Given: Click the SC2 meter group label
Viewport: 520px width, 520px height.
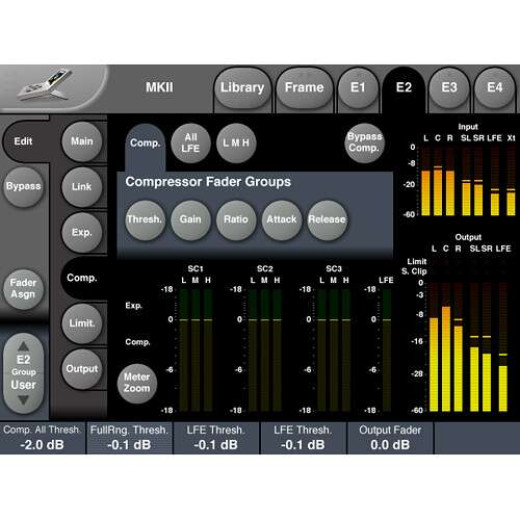Looking at the screenshot, I should 265,269.
